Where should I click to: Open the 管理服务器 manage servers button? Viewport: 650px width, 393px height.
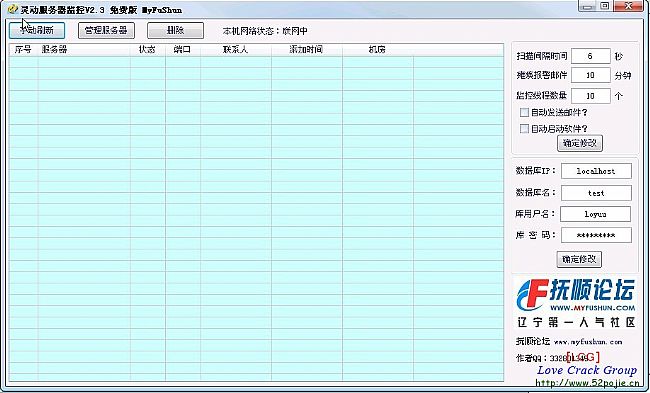click(106, 30)
